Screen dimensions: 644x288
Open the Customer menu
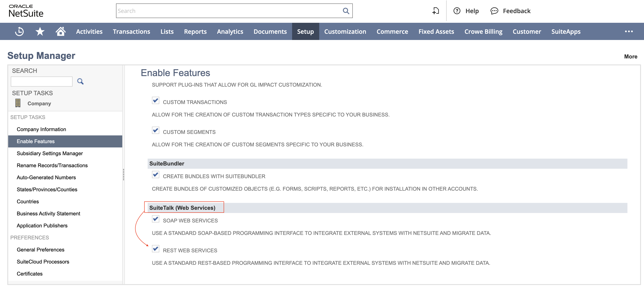(x=527, y=31)
